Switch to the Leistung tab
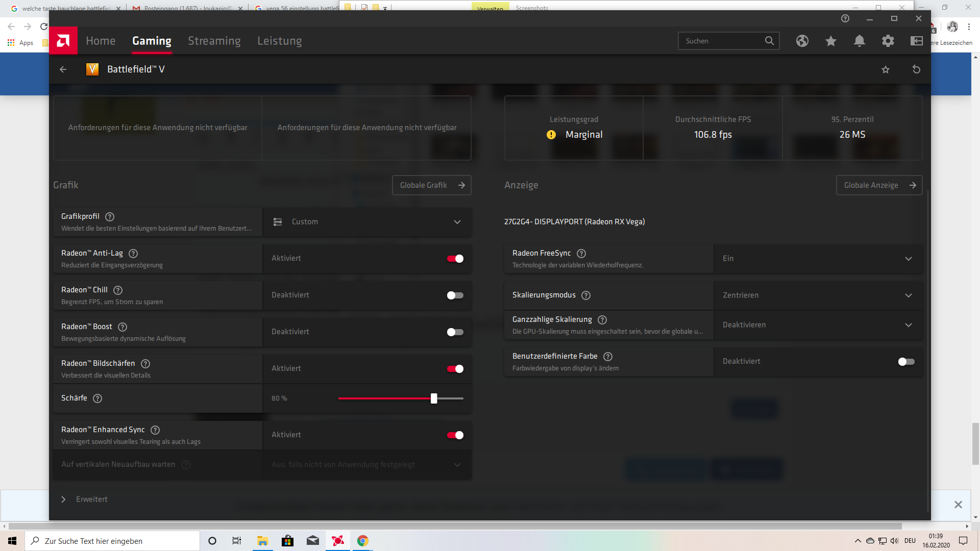The width and height of the screenshot is (980, 551). (280, 41)
